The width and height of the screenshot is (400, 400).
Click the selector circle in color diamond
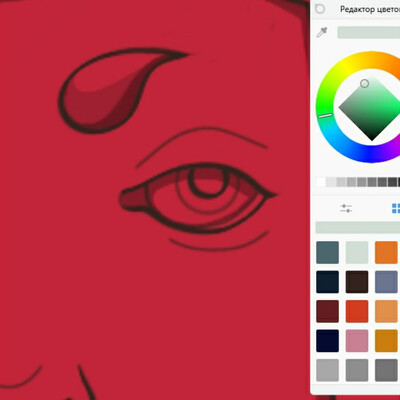[x=365, y=83]
